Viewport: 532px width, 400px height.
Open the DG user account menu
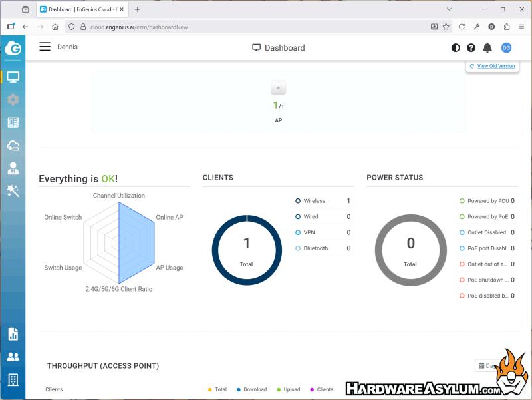pos(506,48)
